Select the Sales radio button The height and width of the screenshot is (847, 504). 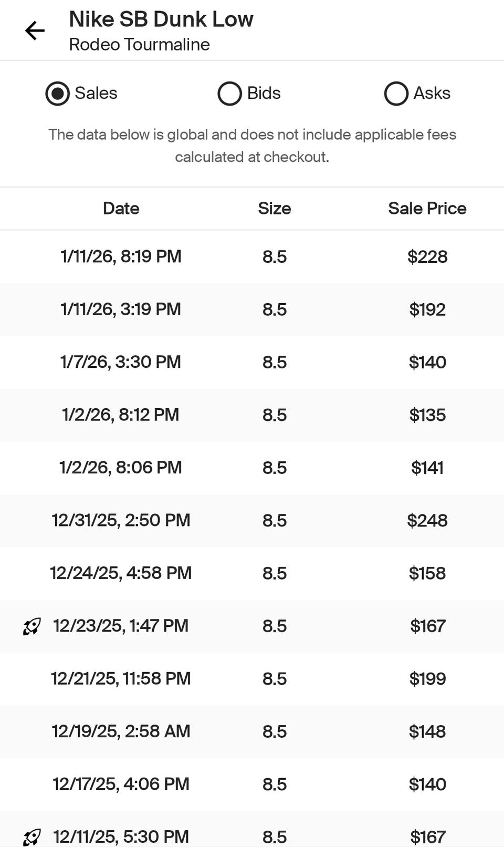pyautogui.click(x=58, y=94)
